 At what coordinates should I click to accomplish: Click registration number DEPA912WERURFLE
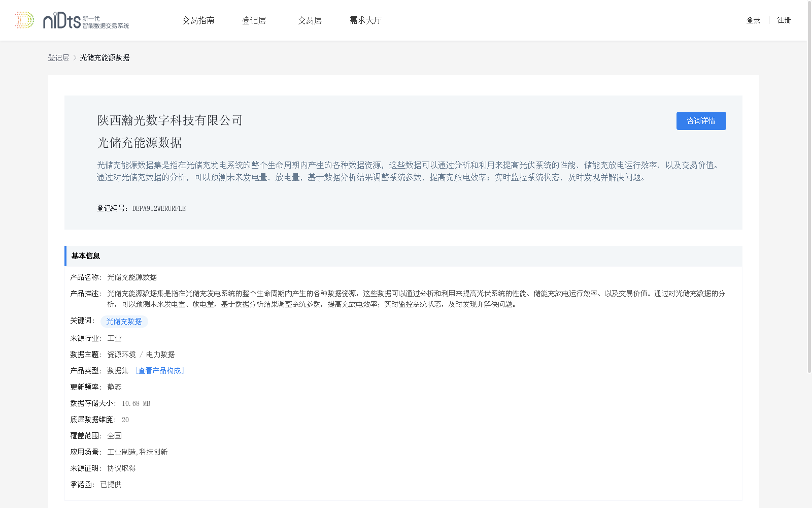pyautogui.click(x=159, y=208)
